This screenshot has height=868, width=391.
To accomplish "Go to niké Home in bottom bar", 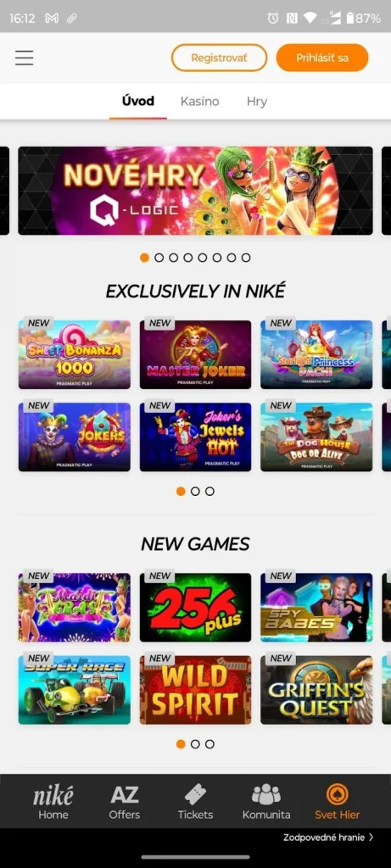I will [x=53, y=801].
